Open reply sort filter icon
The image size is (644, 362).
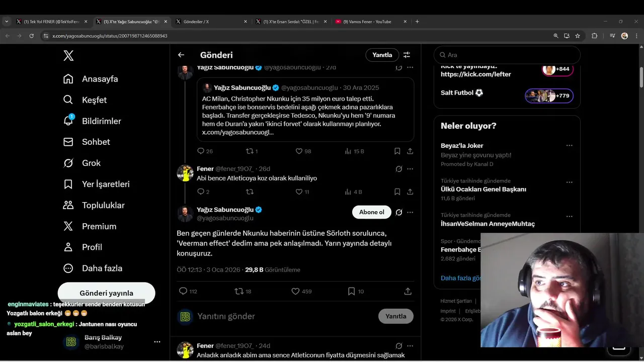407,55
